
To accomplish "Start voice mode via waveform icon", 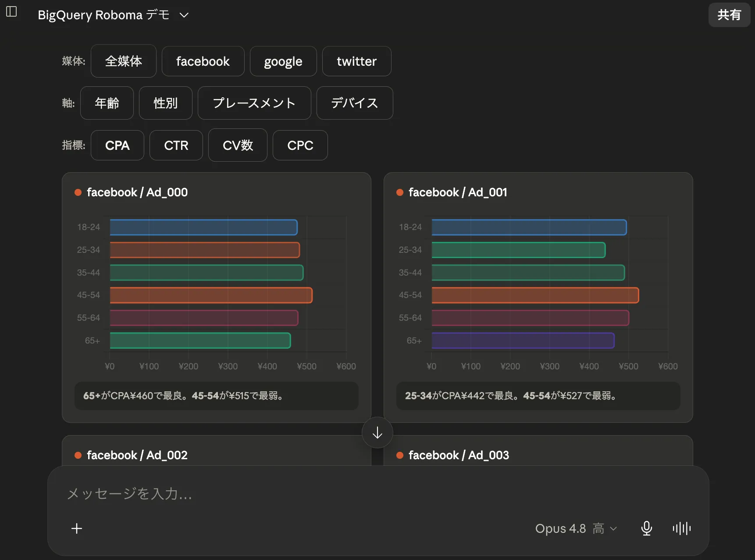I will point(682,528).
